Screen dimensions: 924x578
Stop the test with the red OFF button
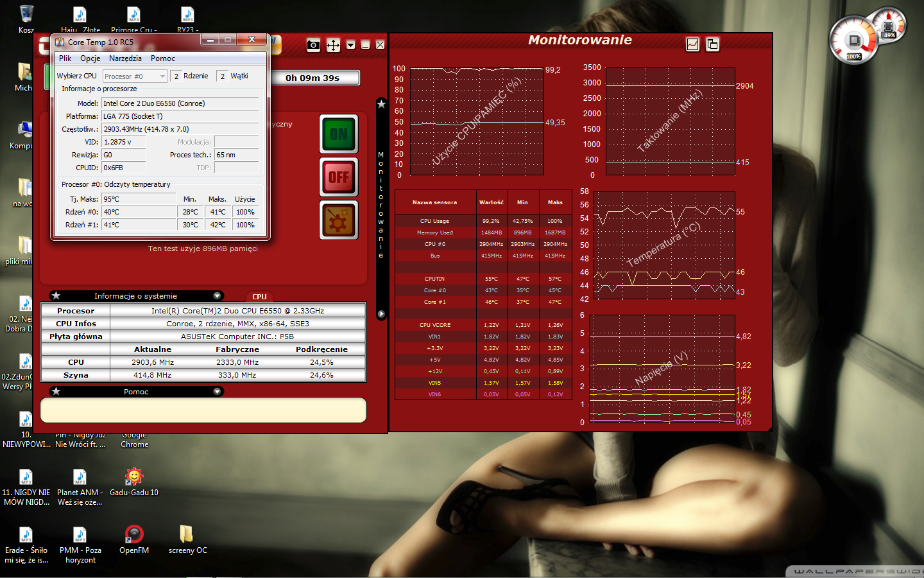click(x=339, y=177)
